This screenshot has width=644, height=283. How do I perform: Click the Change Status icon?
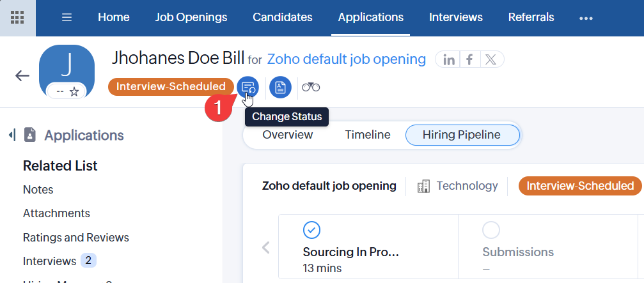click(x=247, y=87)
